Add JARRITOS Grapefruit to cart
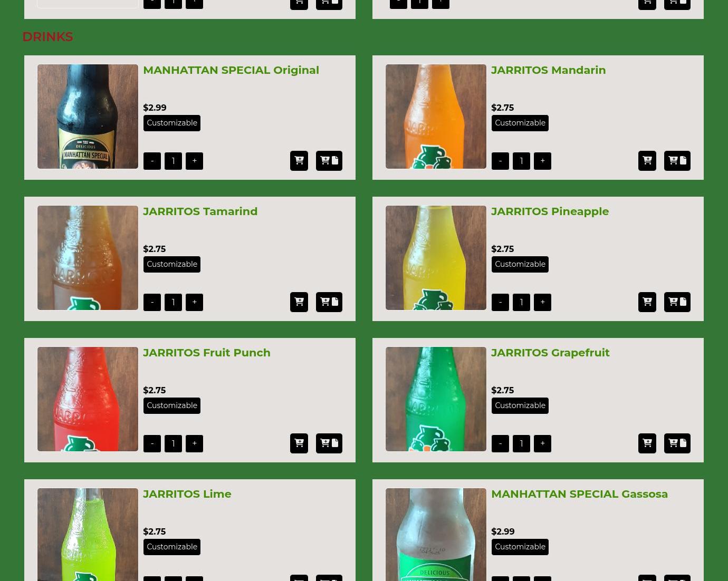Image resolution: width=728 pixels, height=581 pixels. (647, 443)
